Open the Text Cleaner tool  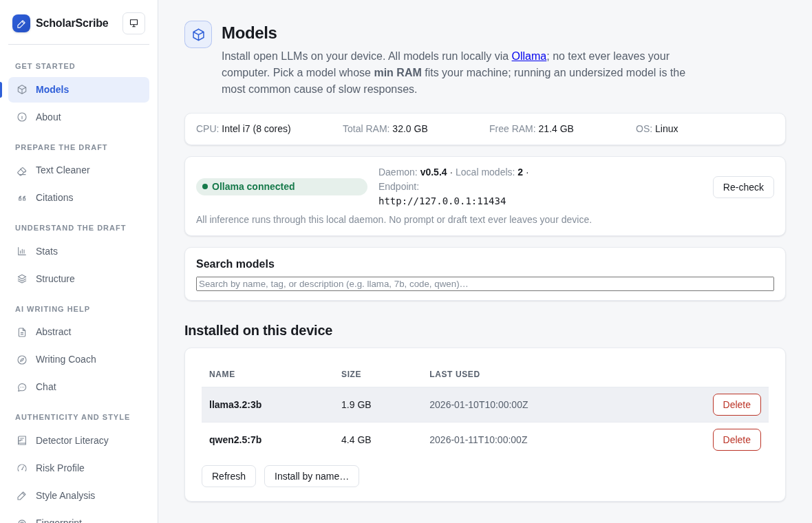[78, 171]
